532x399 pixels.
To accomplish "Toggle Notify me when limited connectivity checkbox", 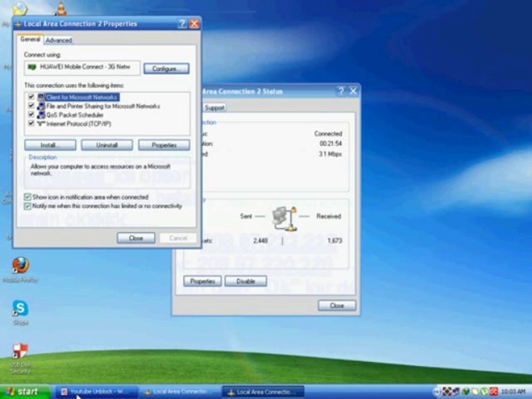I will point(28,206).
